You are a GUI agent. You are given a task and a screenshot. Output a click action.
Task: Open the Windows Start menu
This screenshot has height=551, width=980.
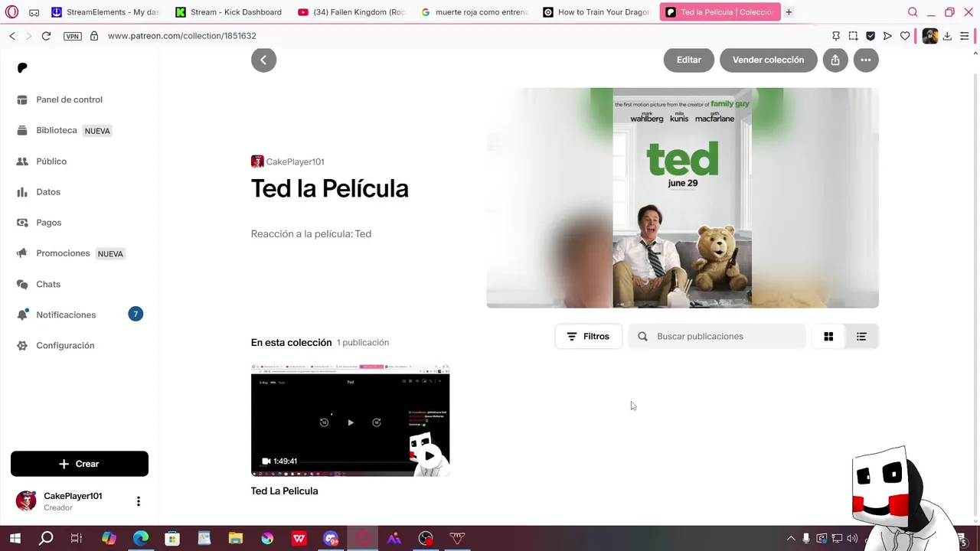tap(15, 539)
